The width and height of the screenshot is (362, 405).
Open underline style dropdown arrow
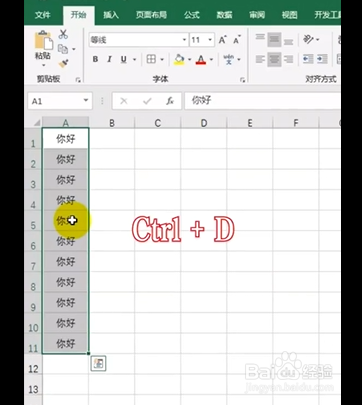135,60
